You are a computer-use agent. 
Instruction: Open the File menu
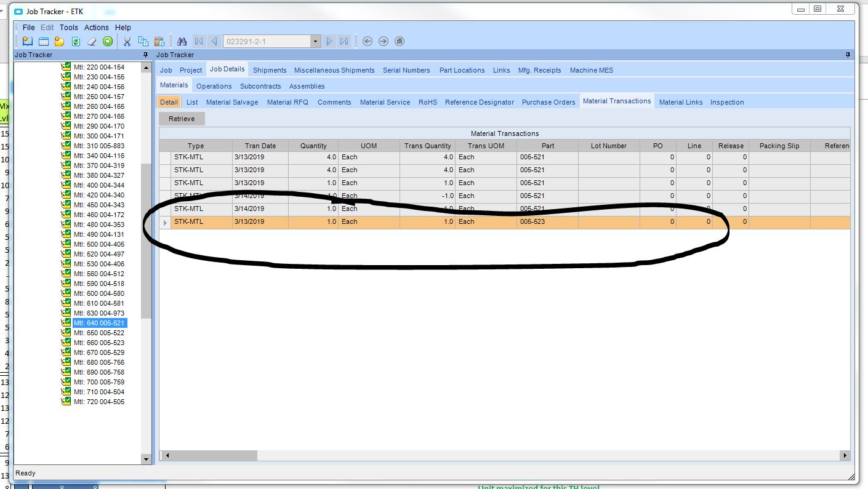point(29,28)
